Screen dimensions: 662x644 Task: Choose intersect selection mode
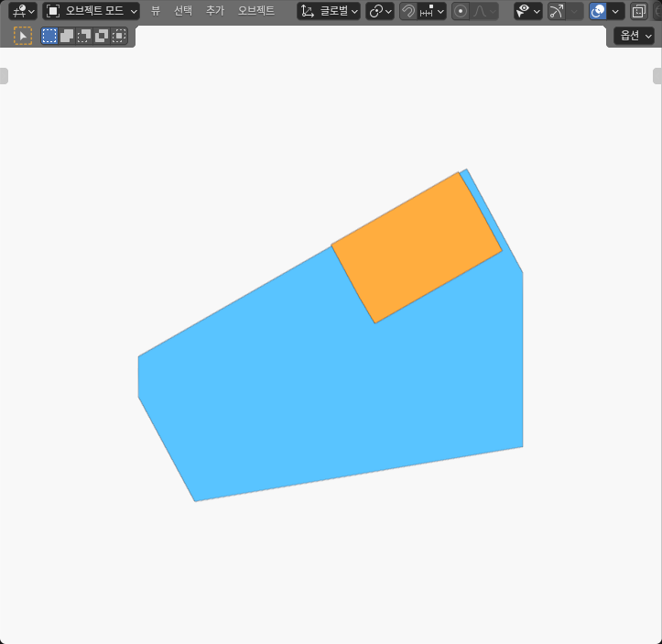tap(119, 36)
